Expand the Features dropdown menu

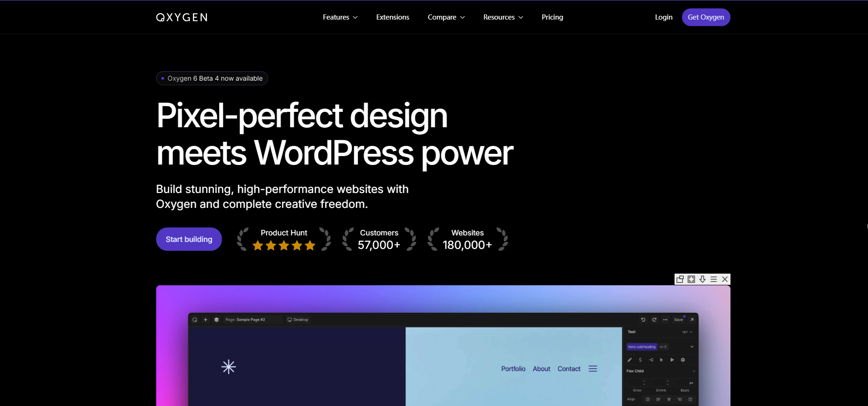(340, 17)
